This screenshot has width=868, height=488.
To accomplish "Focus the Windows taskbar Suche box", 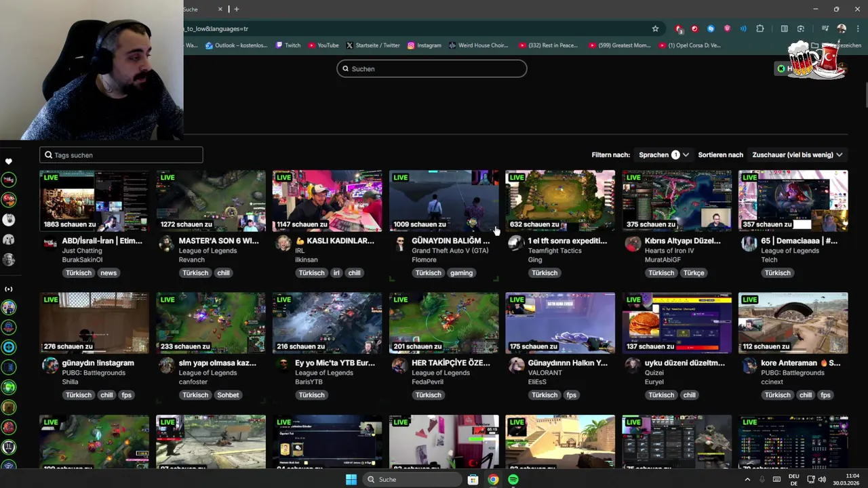I will [411, 479].
